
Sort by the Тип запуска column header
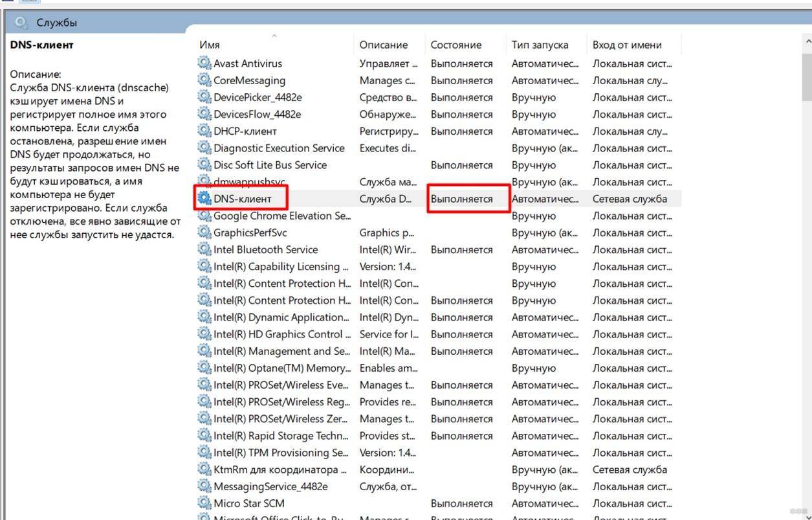(540, 45)
